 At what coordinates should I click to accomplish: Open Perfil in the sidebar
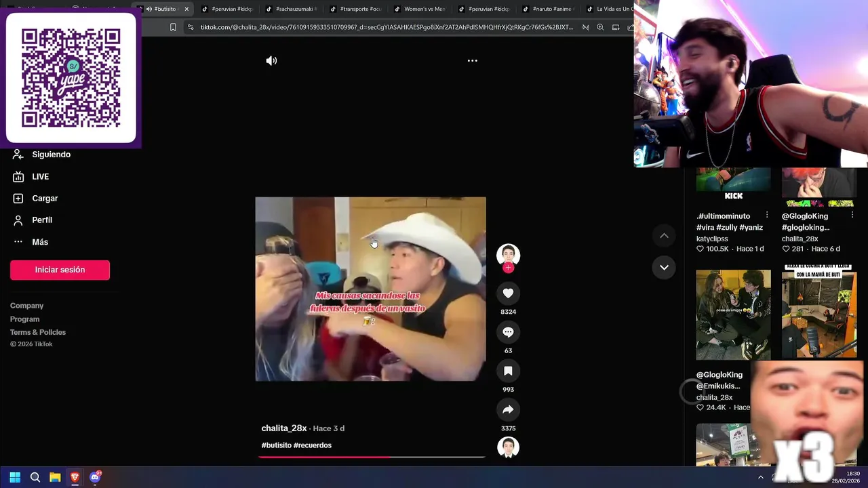[x=33, y=220]
